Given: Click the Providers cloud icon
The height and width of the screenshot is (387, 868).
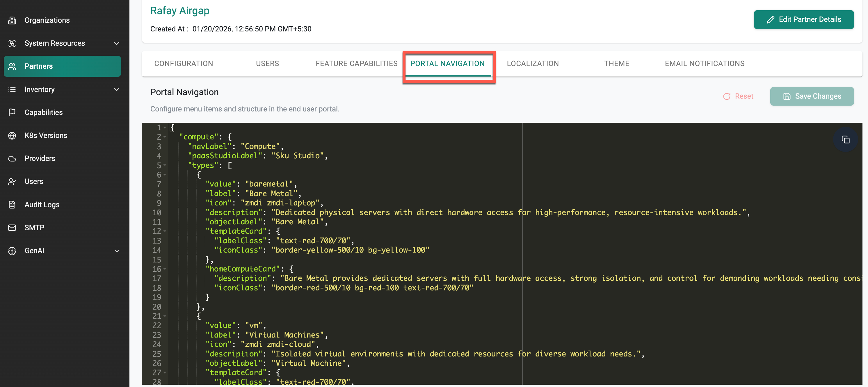Looking at the screenshot, I should click(12, 159).
